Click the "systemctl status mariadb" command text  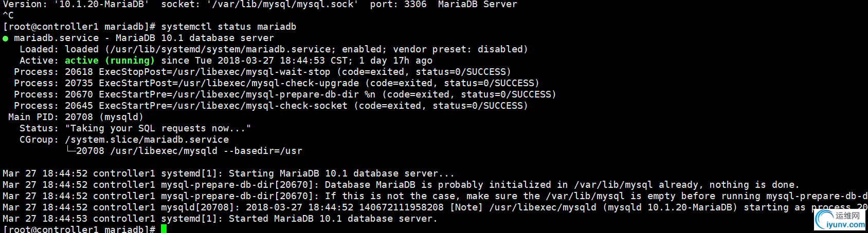click(228, 27)
